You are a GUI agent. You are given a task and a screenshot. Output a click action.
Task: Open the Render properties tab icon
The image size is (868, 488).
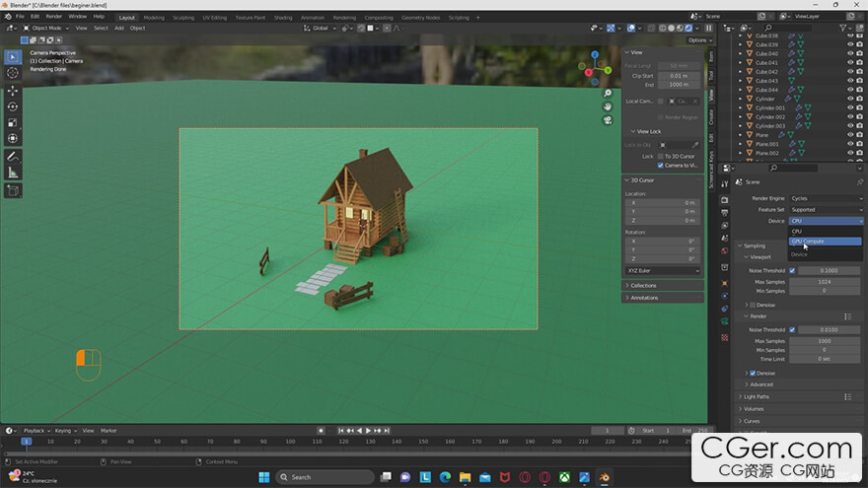(x=725, y=200)
